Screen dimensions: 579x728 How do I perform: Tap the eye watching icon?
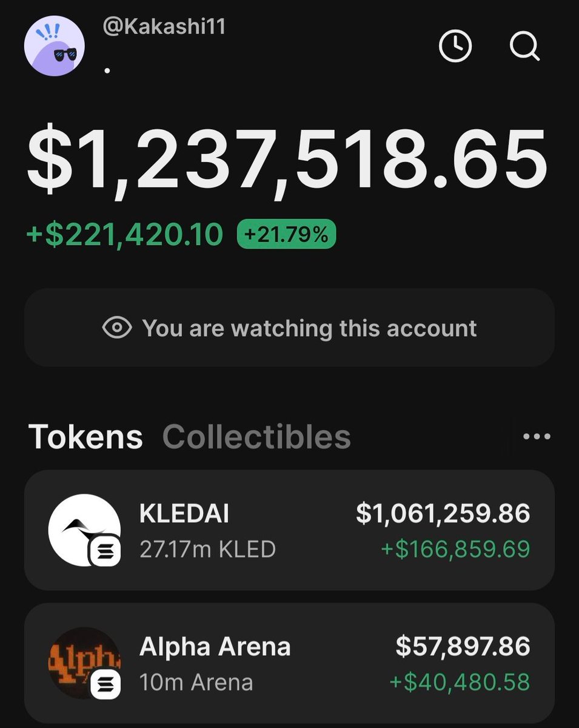117,328
